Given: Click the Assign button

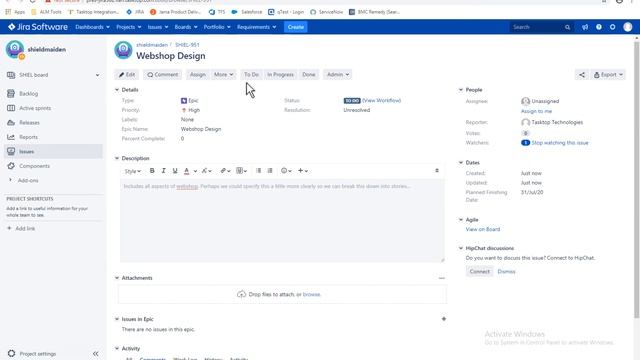Looking at the screenshot, I should [x=198, y=75].
